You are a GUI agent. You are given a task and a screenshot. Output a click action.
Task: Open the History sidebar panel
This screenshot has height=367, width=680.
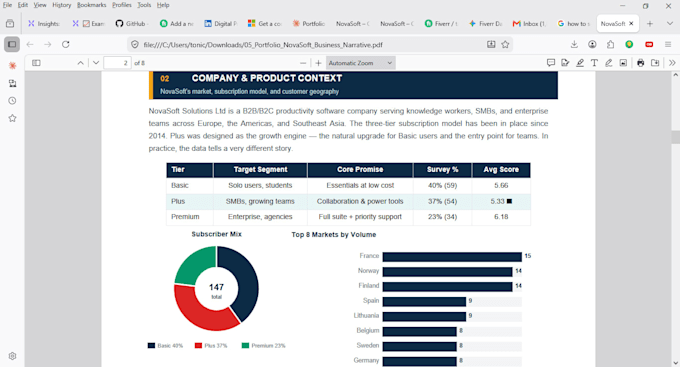tap(12, 101)
